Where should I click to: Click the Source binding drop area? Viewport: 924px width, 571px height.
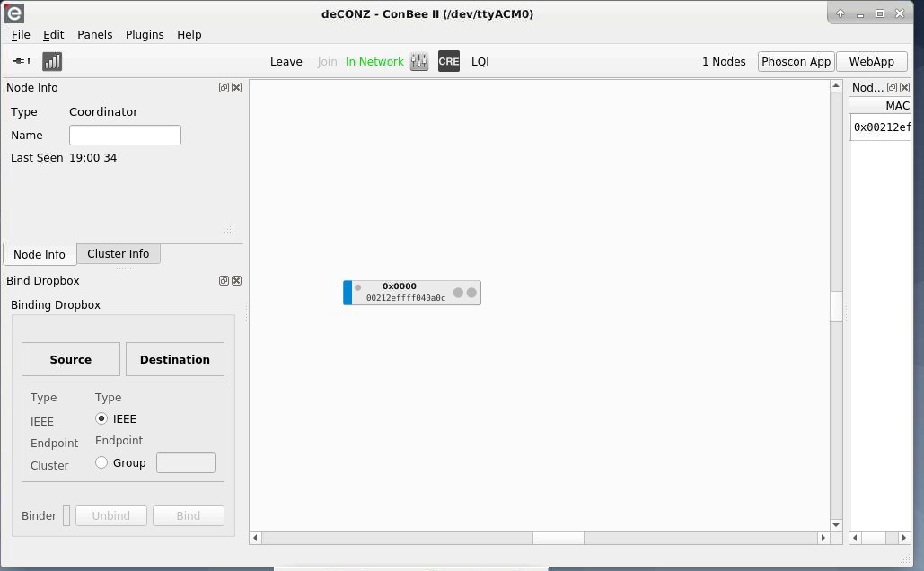71,359
